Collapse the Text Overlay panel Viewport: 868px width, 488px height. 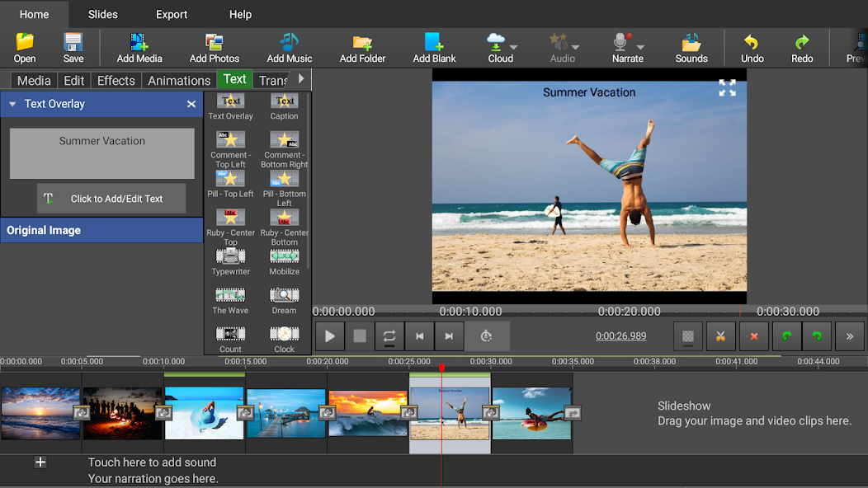pos(13,105)
